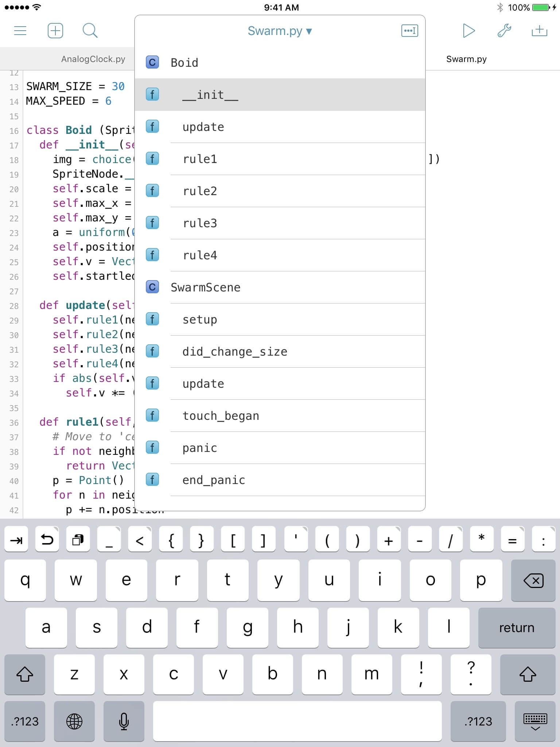
Task: Switch to the Swarm.py tab
Action: click(x=466, y=59)
